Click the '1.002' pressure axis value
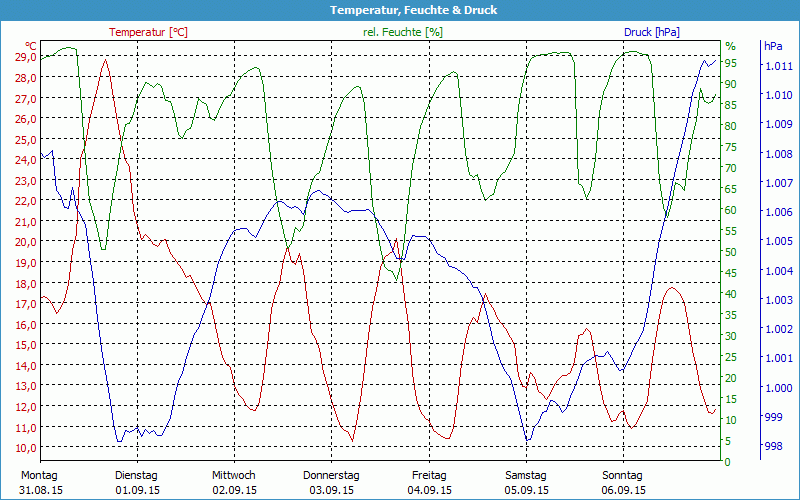 pyautogui.click(x=779, y=329)
